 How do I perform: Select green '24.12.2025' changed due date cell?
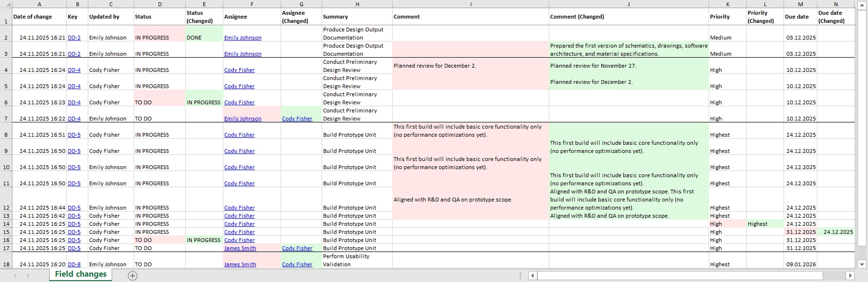[836, 232]
